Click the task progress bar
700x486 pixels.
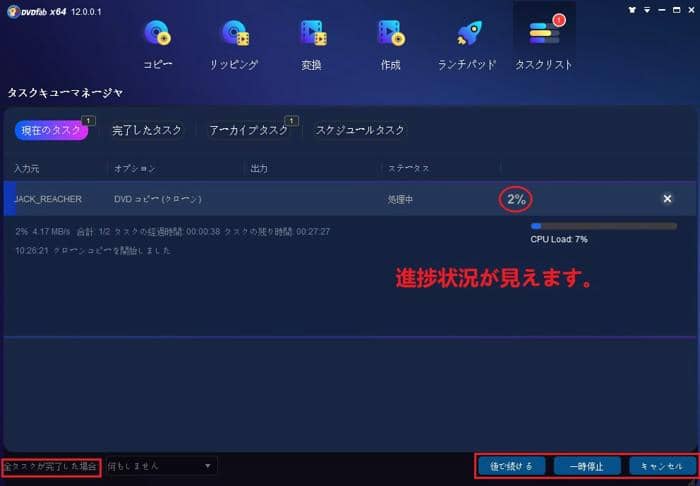tap(604, 226)
